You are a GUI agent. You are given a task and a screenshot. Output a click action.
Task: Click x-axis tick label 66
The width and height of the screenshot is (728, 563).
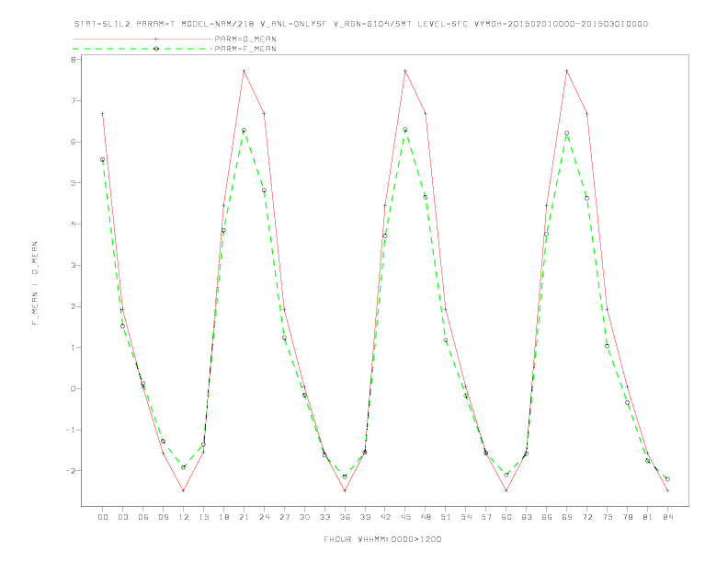pyautogui.click(x=547, y=517)
